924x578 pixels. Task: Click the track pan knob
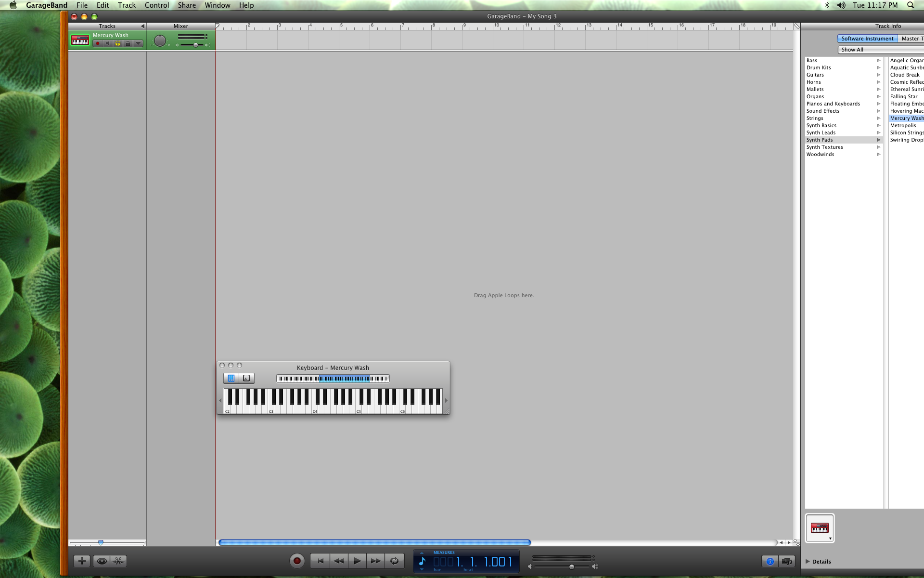tap(160, 41)
